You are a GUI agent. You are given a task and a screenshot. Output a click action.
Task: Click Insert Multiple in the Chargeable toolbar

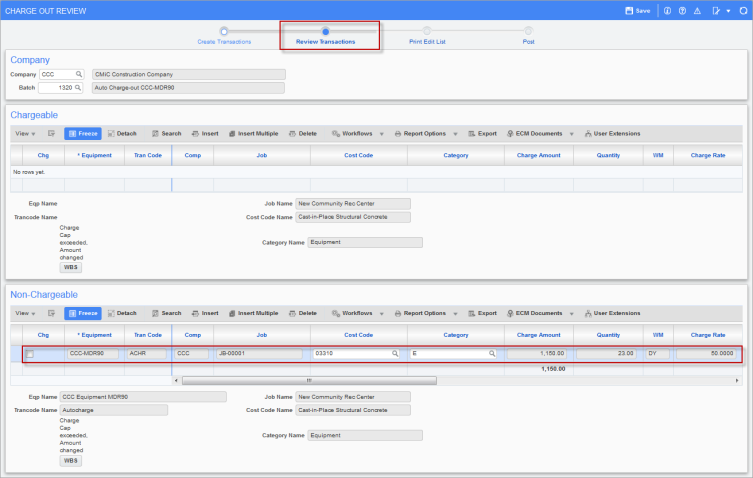(253, 133)
